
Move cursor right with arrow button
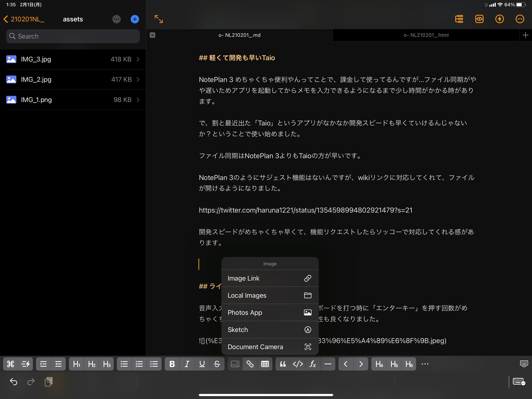pyautogui.click(x=361, y=364)
